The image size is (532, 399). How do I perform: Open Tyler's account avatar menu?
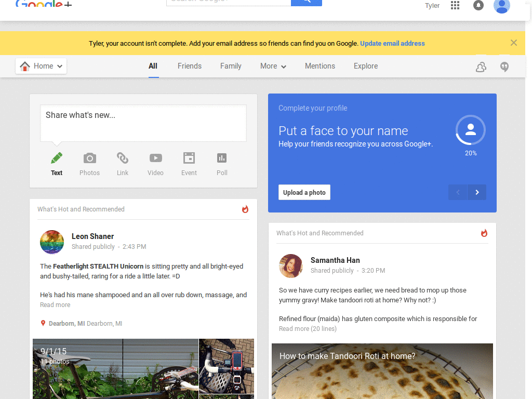(502, 6)
